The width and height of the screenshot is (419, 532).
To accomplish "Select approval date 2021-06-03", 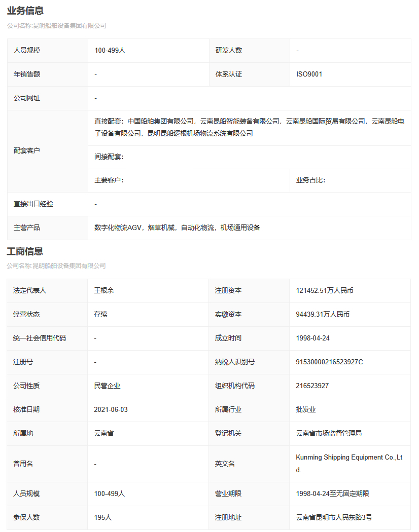I will [111, 409].
